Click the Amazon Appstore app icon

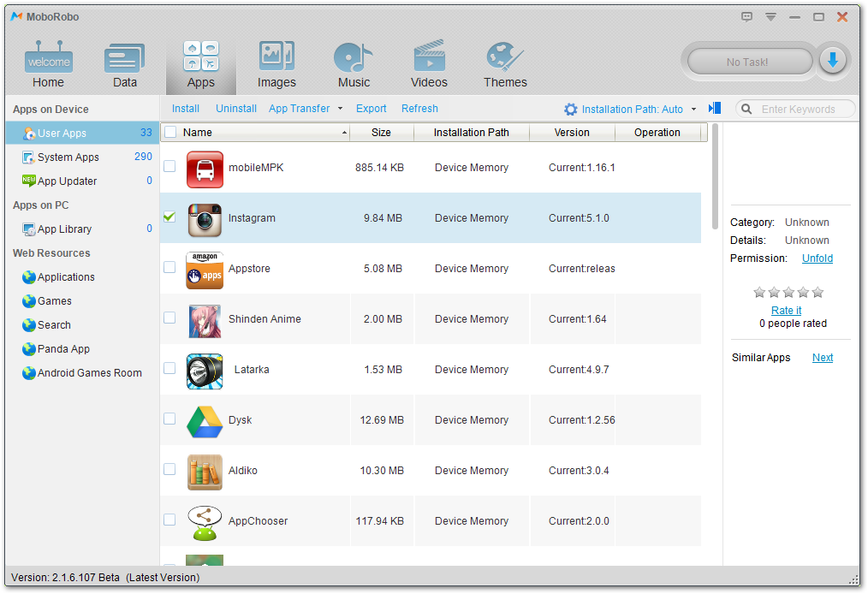(205, 270)
